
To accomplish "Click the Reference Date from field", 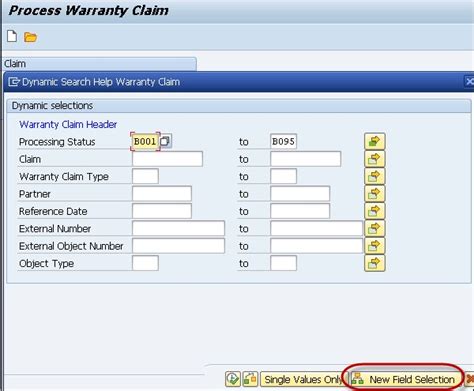I will point(162,211).
